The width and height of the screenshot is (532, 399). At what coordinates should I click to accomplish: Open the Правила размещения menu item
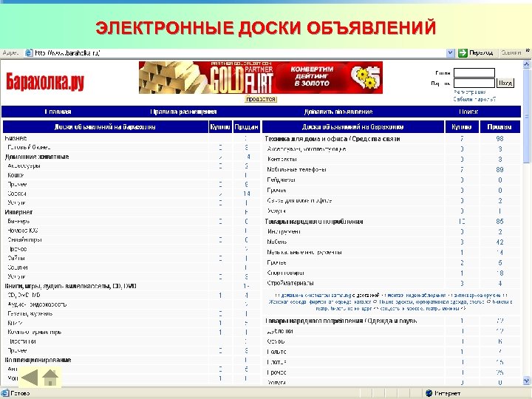(183, 112)
